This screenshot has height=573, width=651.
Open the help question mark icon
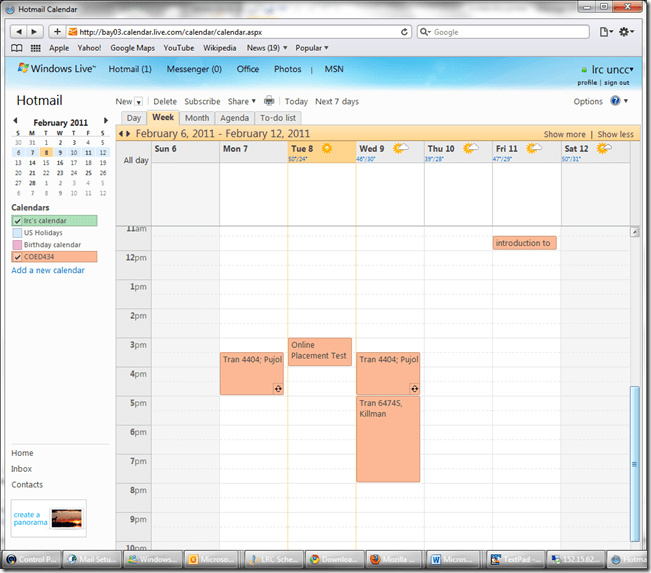615,101
